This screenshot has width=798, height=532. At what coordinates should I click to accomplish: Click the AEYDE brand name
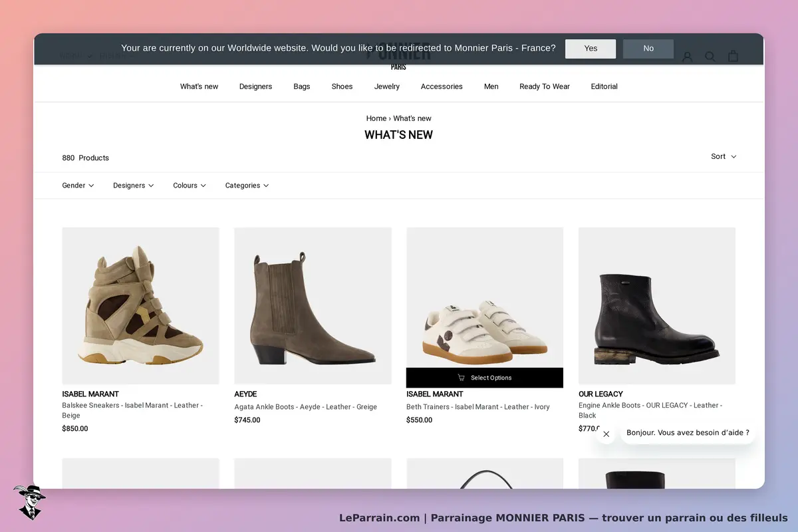click(x=245, y=394)
